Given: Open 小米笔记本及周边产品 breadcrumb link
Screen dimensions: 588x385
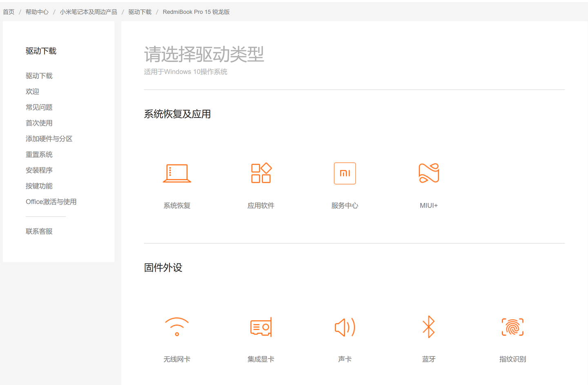Looking at the screenshot, I should [89, 12].
